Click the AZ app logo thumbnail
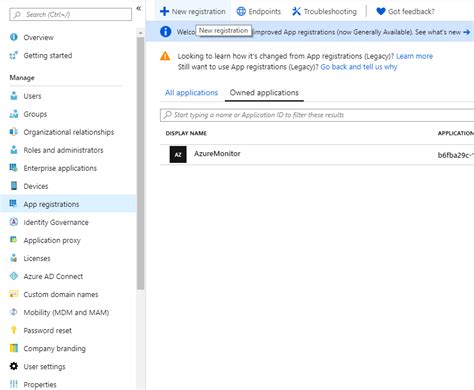The height and width of the screenshot is (390, 474). [x=178, y=154]
